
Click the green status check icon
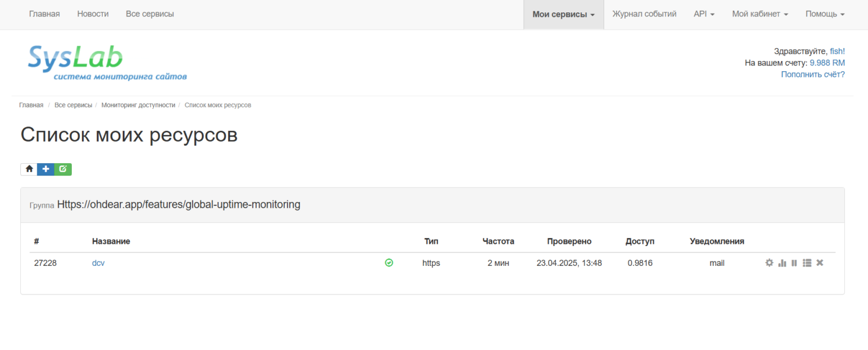pyautogui.click(x=389, y=262)
